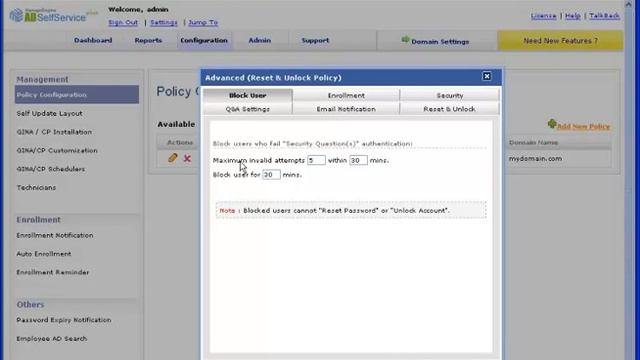Click the Jump To link
Image resolution: width=640 pixels, height=360 pixels.
tap(203, 22)
